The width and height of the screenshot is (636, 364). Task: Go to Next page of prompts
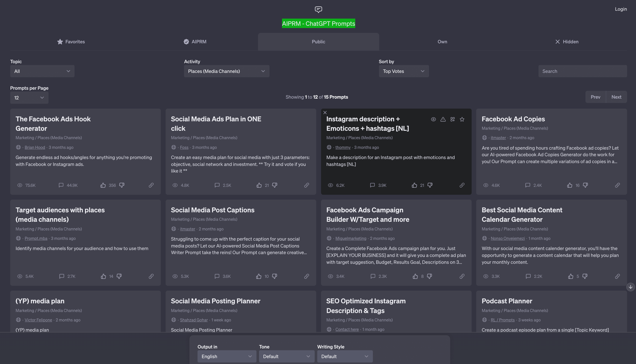(x=616, y=97)
